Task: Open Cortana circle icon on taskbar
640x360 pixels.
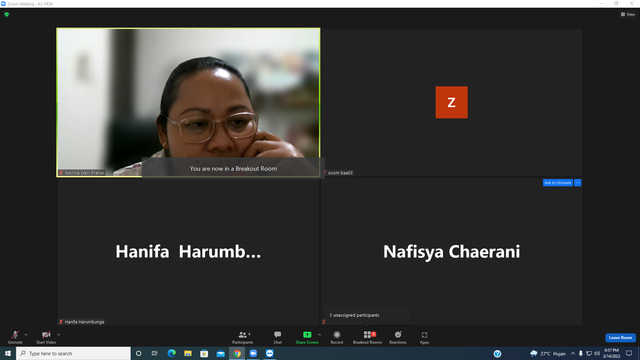Action: 138,353
